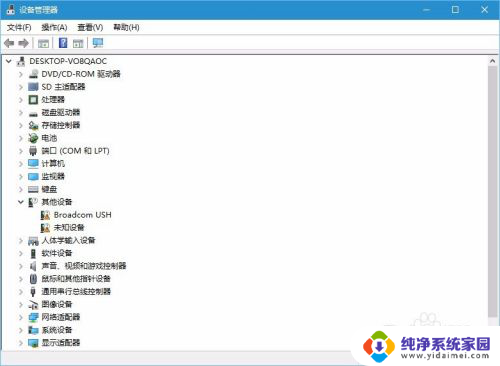Maximize the 设备管理器 window

(x=455, y=10)
